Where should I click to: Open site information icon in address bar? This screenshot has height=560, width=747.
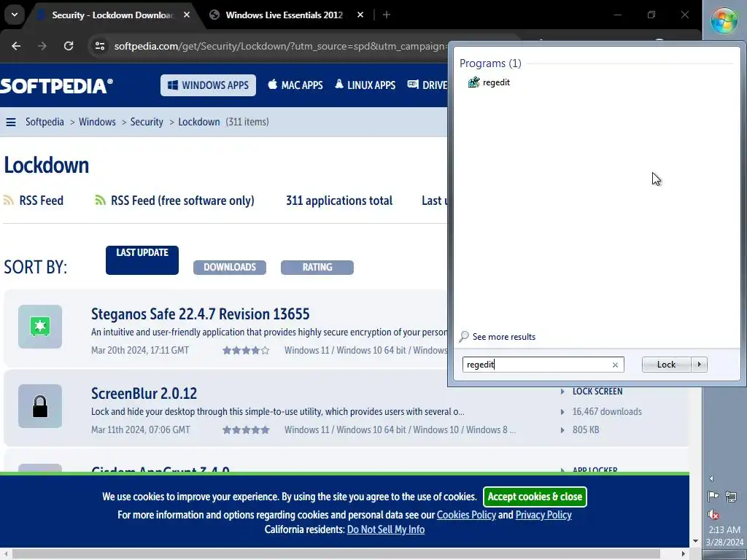point(99,46)
